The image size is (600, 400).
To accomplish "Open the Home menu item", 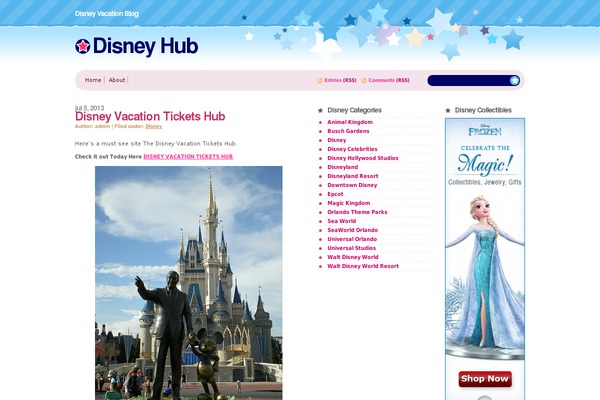I will (x=93, y=80).
